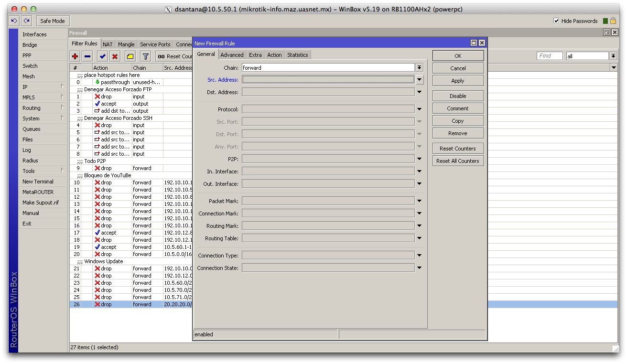Switch to the Extra tab
The width and height of the screenshot is (627, 364).
point(255,55)
